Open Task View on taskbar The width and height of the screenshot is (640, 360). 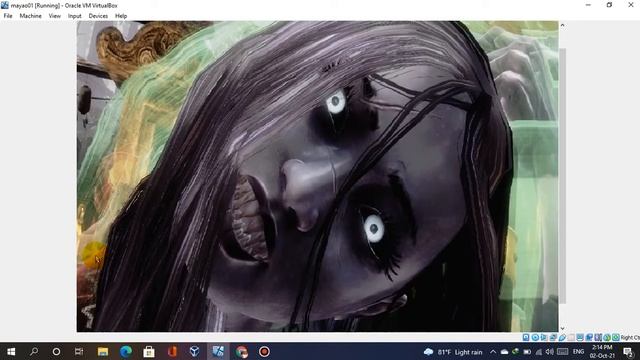[x=79, y=351]
